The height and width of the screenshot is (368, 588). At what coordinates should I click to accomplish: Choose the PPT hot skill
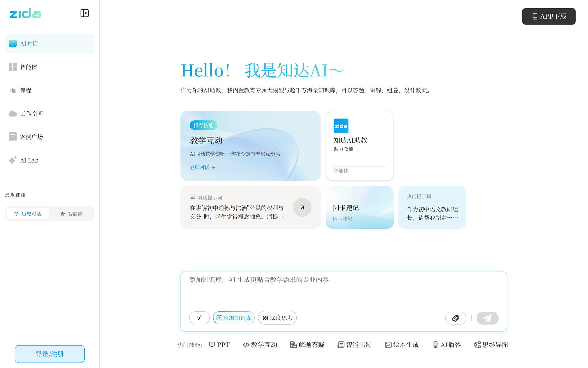pos(219,345)
